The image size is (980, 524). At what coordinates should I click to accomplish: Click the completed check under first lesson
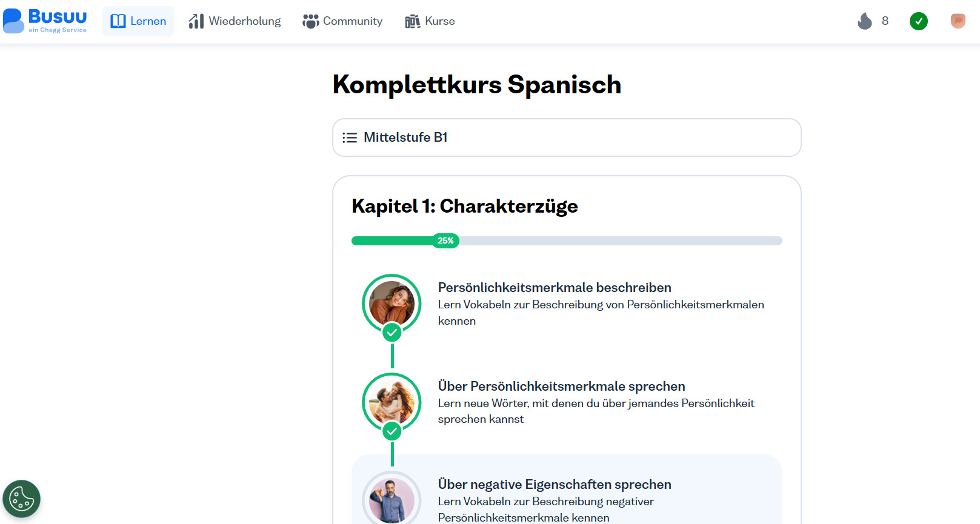pyautogui.click(x=392, y=332)
